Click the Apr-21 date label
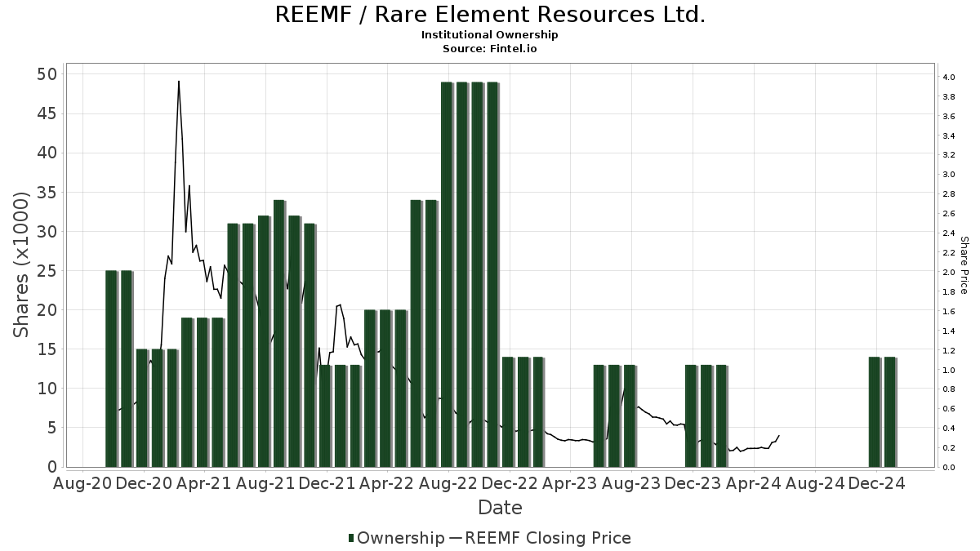Viewport: 980px width, 551px height. [204, 483]
